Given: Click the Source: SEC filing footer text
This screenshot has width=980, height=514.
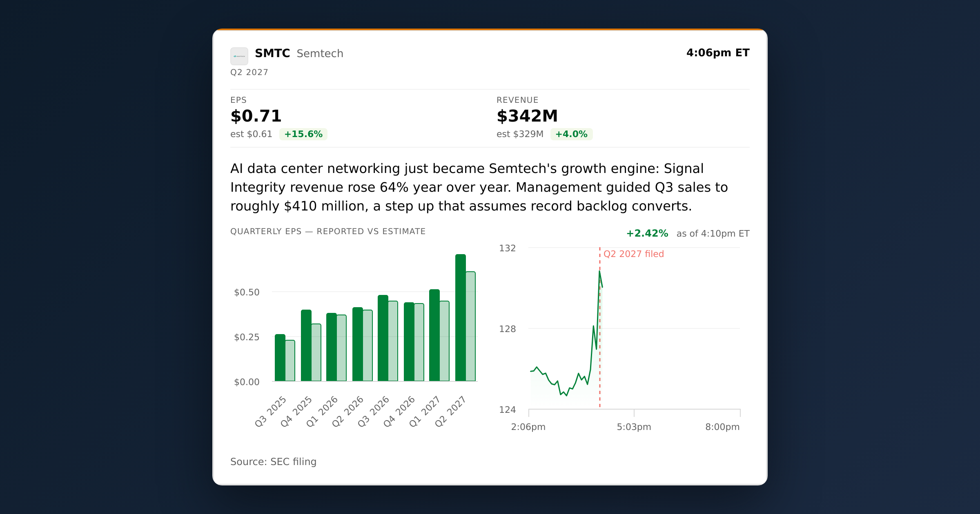Looking at the screenshot, I should pos(274,461).
